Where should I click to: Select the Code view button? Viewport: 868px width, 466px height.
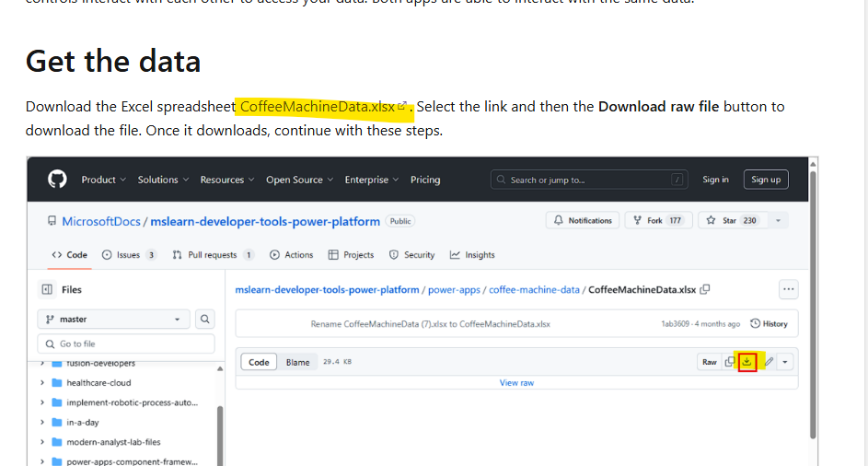coord(259,362)
